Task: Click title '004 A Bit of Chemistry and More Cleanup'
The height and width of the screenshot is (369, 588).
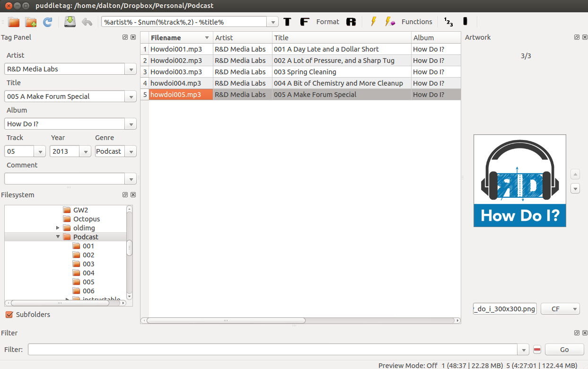Action: tap(338, 83)
